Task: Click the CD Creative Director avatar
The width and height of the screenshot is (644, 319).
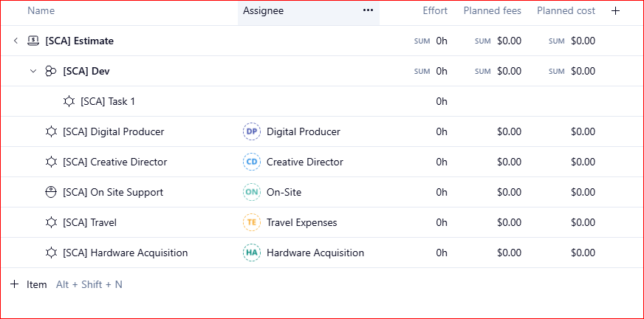Action: tap(252, 162)
